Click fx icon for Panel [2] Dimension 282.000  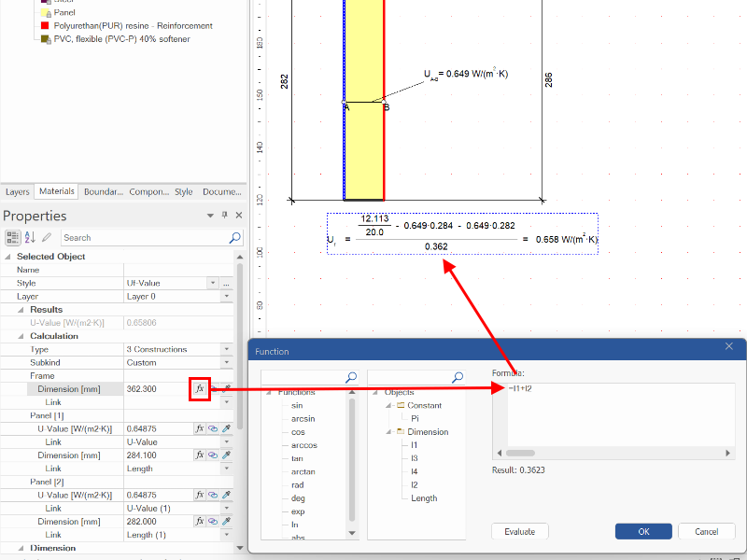[x=200, y=522]
